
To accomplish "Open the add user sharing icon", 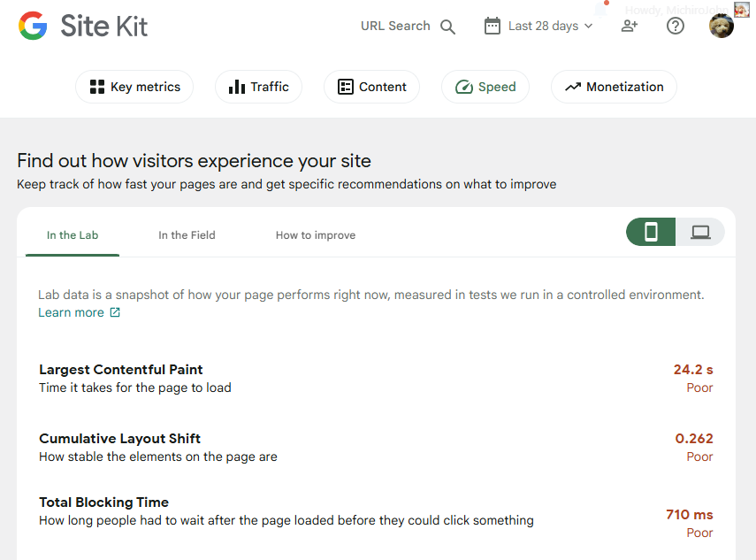I will click(630, 27).
